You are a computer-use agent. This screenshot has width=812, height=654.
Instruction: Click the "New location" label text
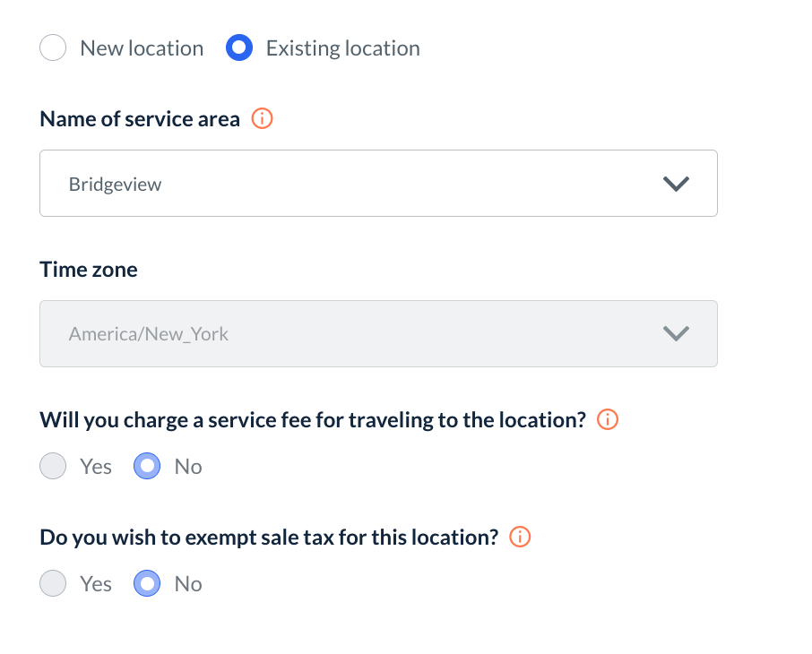[142, 48]
